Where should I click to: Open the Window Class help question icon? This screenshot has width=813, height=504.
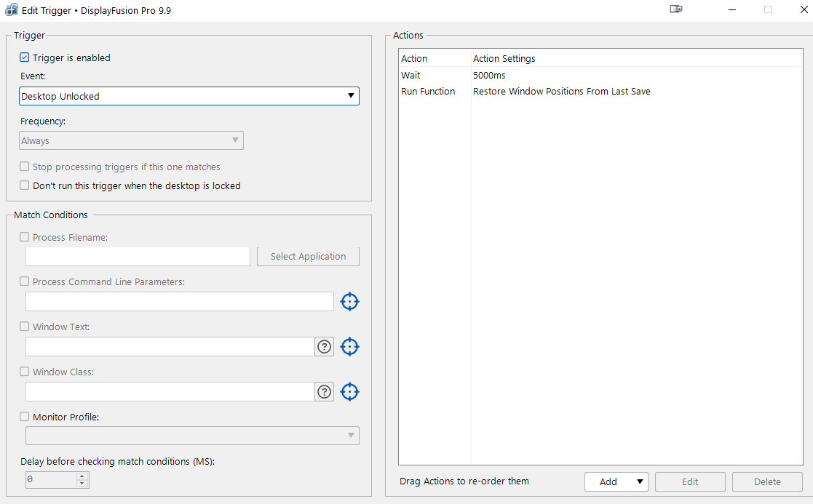pos(325,392)
